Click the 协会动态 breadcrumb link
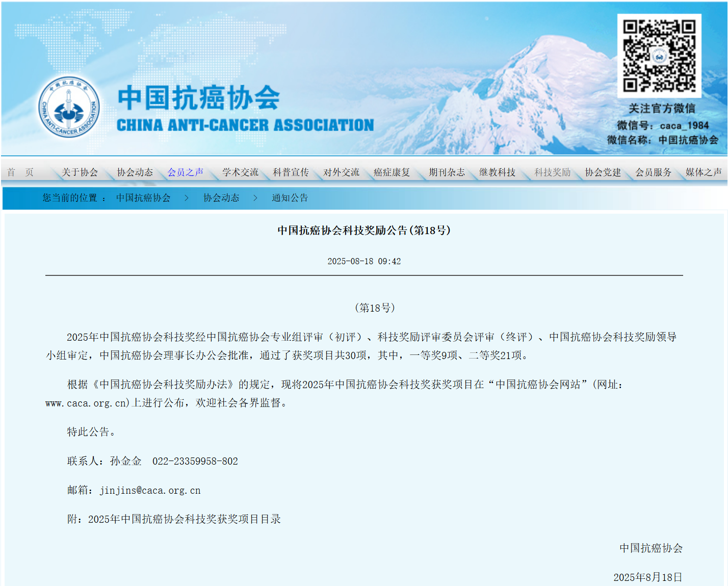728x586 pixels. (x=221, y=198)
